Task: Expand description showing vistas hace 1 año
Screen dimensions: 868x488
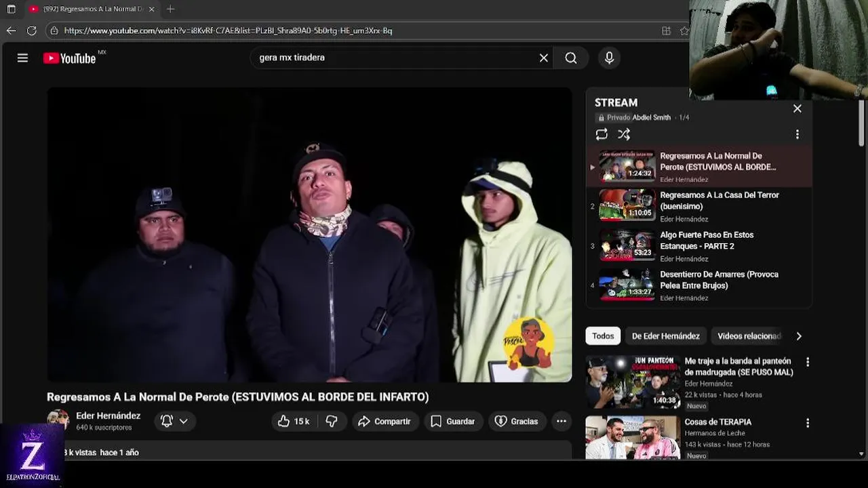Action: click(309, 451)
